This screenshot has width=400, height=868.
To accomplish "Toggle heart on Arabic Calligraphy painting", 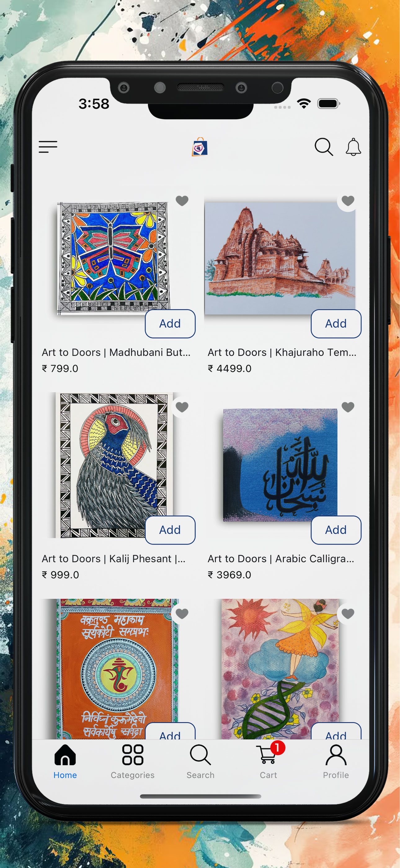I will tap(348, 407).
